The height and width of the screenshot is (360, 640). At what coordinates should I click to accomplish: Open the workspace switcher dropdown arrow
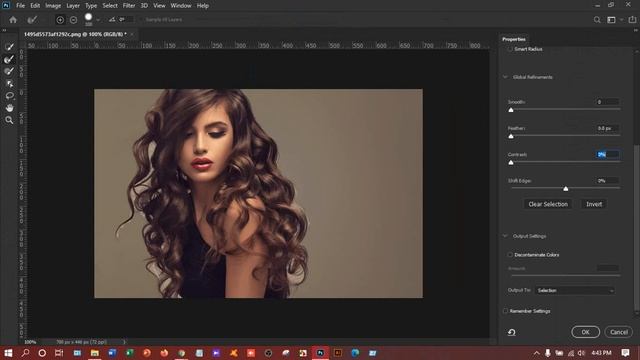(621, 20)
